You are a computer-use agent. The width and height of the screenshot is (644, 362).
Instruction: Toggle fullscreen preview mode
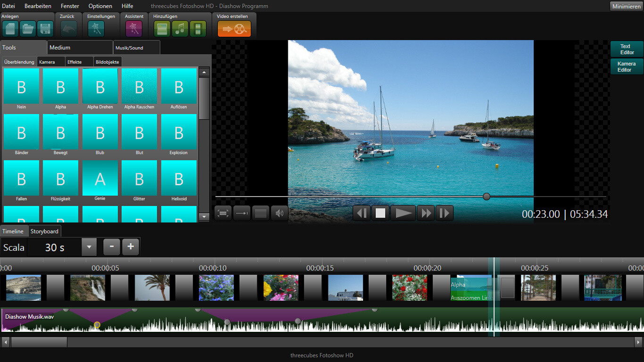pos(223,213)
